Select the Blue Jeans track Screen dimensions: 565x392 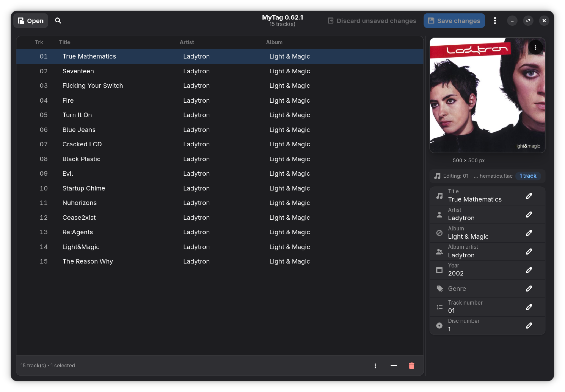220,129
